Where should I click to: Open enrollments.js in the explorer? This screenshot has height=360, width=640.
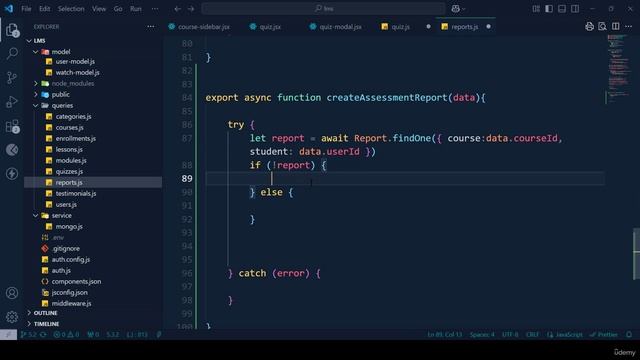click(76, 138)
